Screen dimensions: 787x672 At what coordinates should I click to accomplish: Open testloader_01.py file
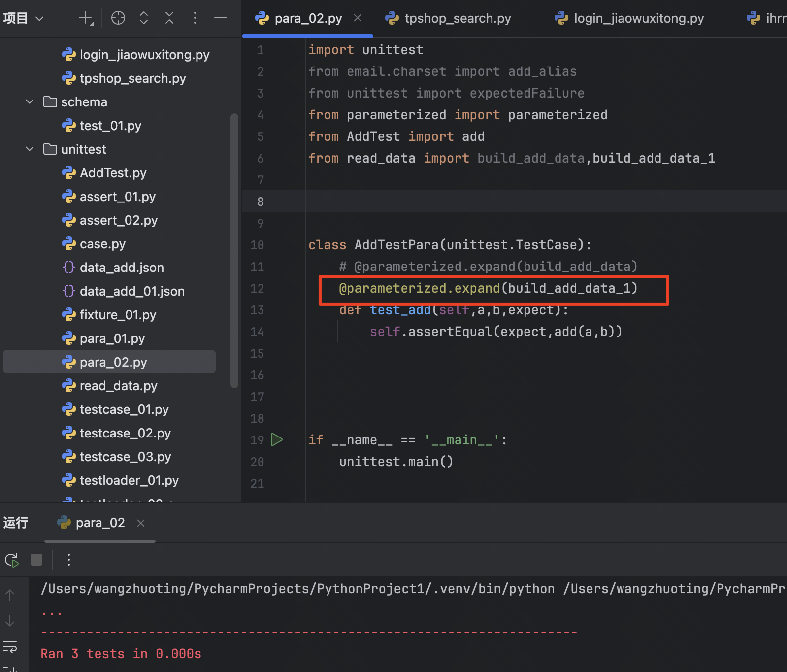click(x=120, y=480)
